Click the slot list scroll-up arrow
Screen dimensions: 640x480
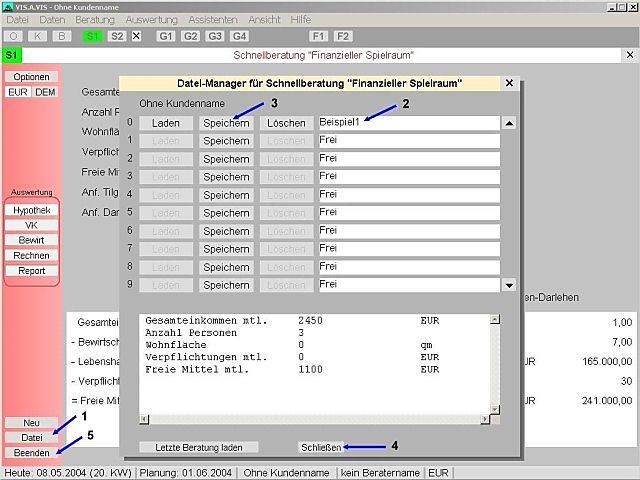(x=509, y=123)
